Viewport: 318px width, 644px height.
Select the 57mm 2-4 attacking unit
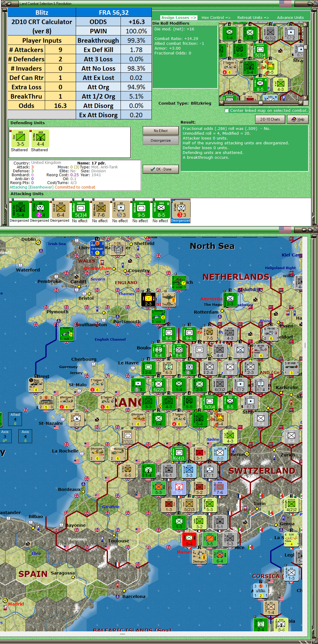pyautogui.click(x=40, y=209)
